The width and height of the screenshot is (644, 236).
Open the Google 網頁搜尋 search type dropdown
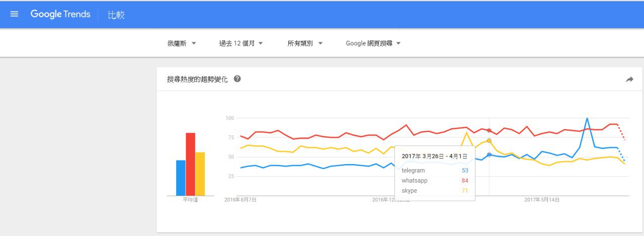[x=373, y=43]
